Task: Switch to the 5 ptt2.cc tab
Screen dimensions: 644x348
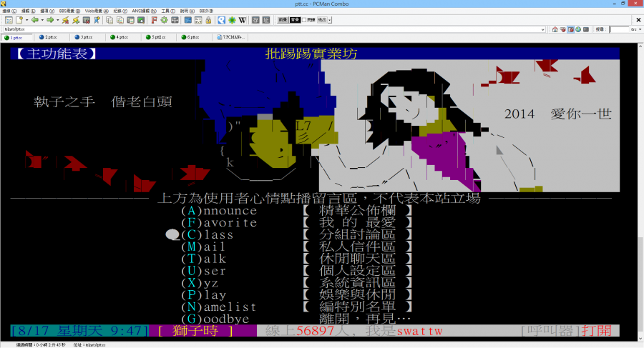Action: [x=155, y=37]
